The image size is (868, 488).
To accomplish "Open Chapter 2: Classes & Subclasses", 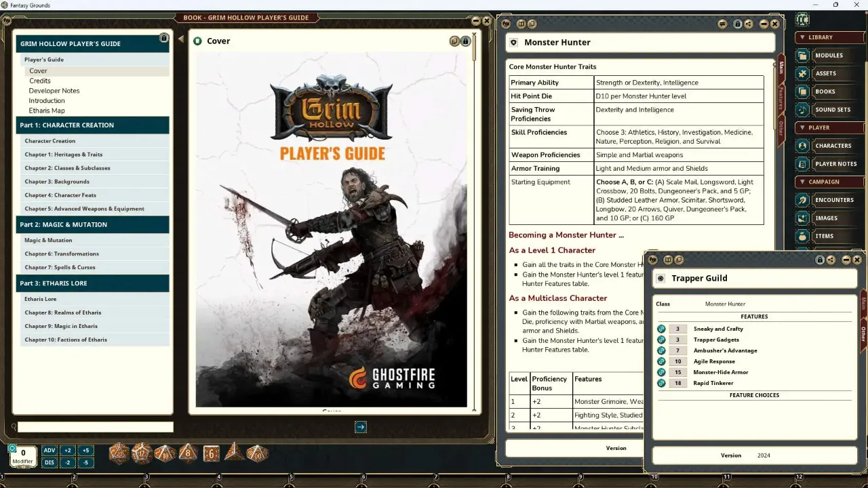I will pyautogui.click(x=95, y=168).
